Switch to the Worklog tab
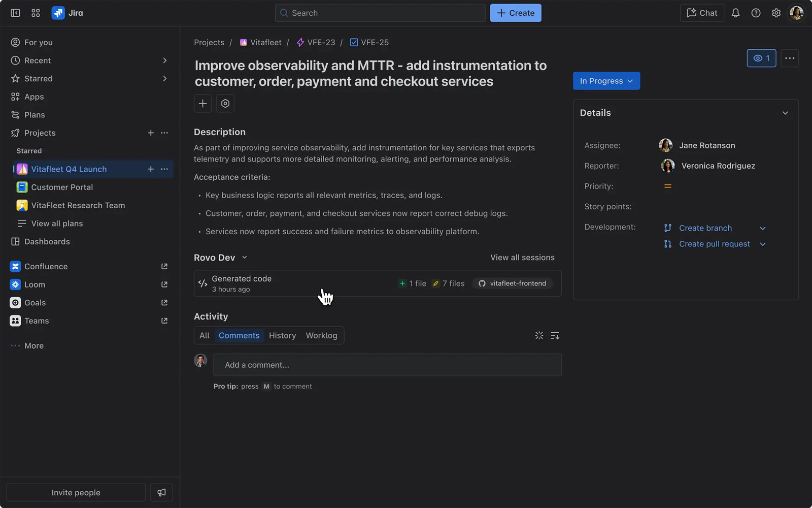This screenshot has width=812, height=508. (x=321, y=335)
